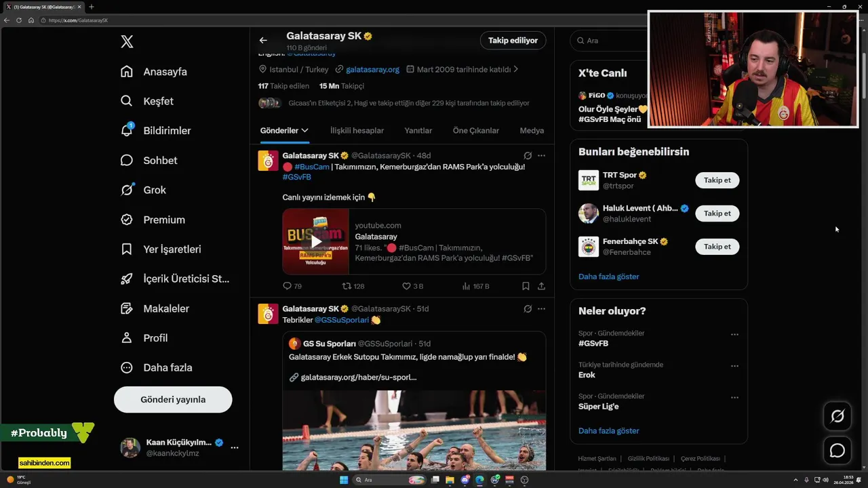Open Premium page
The height and width of the screenshot is (488, 868).
[153, 220]
